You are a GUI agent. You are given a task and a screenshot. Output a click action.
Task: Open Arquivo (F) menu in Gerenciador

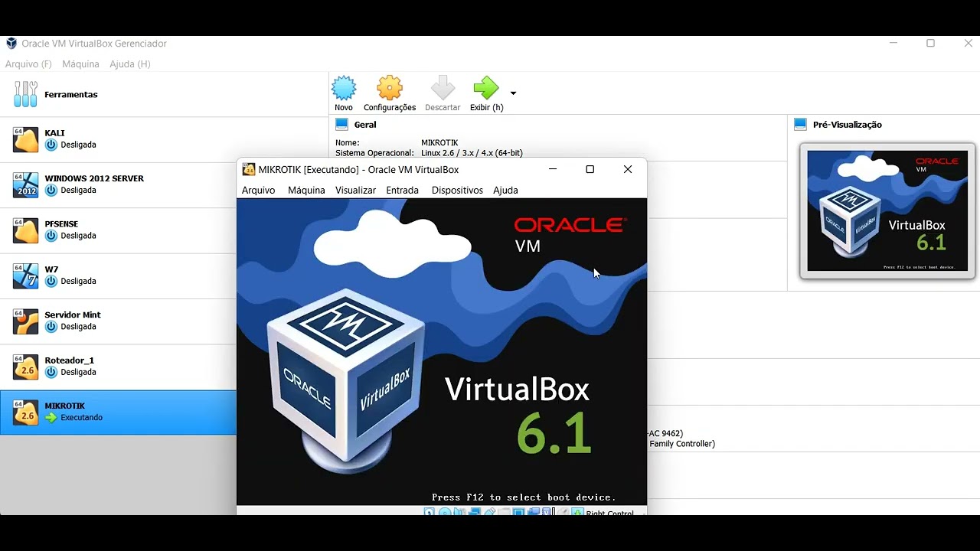pos(28,64)
